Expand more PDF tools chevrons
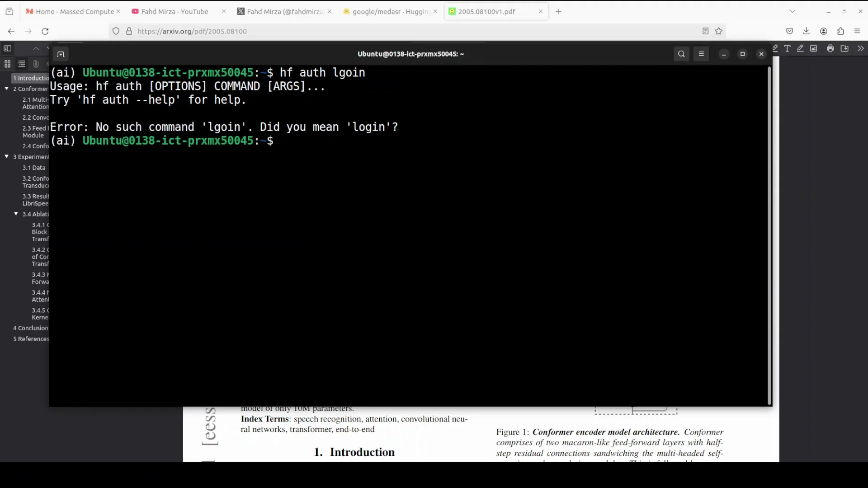Screen dimensions: 868x488 [860, 48]
